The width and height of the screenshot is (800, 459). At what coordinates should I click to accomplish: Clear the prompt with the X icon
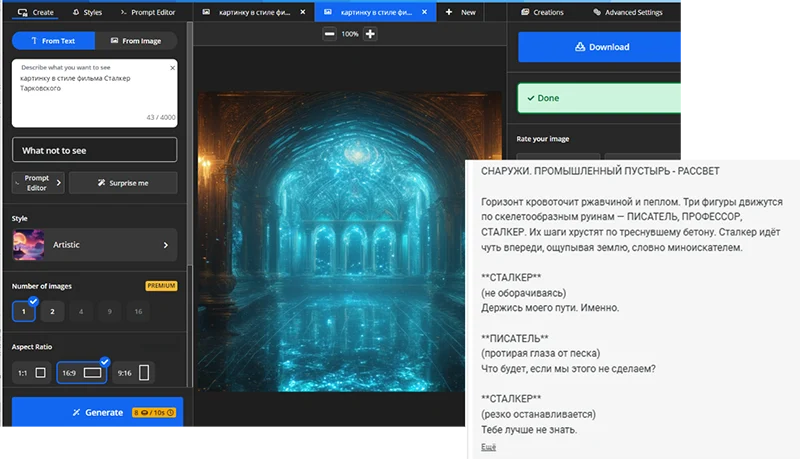172,68
